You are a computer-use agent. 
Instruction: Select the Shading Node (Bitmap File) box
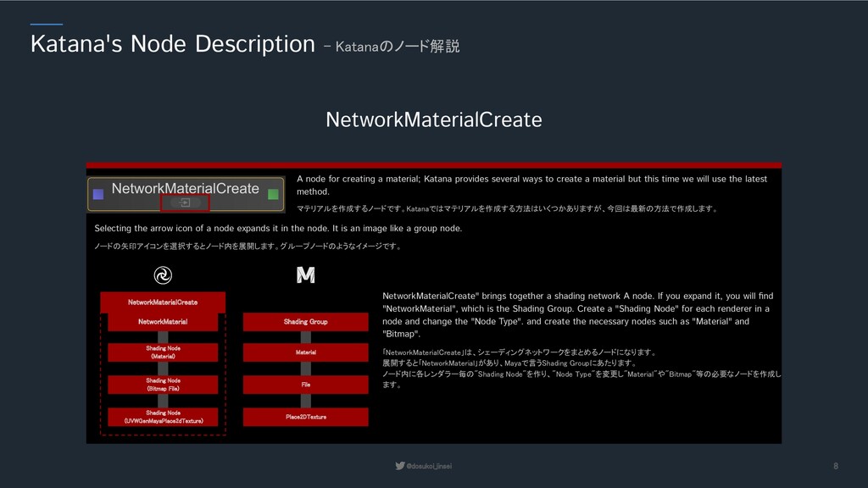point(163,385)
